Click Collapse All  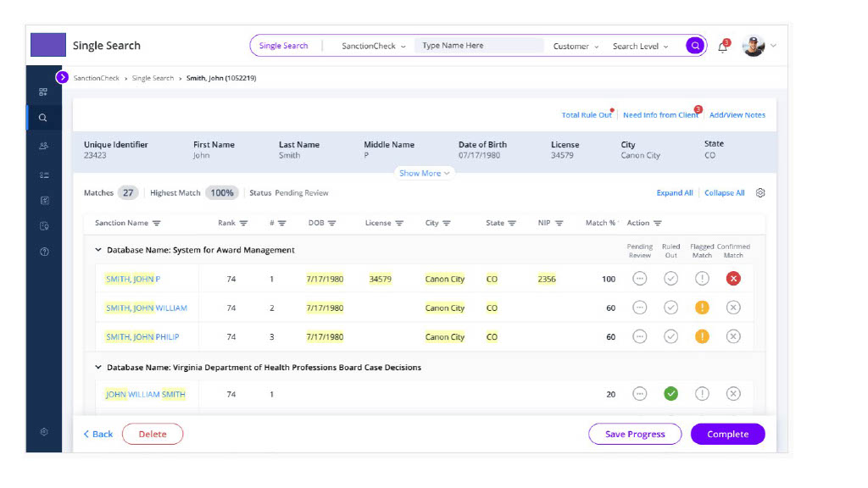pyautogui.click(x=724, y=193)
